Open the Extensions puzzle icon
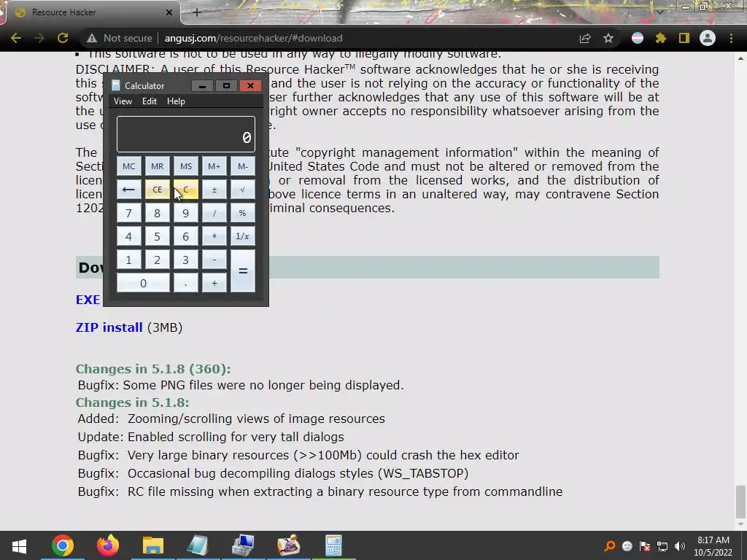The height and width of the screenshot is (560, 747). pos(660,38)
